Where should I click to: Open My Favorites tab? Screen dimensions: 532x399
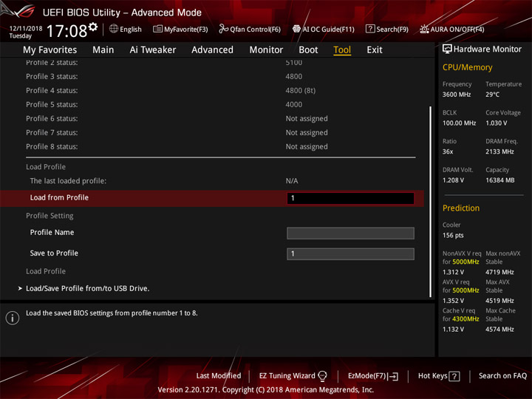coord(50,50)
